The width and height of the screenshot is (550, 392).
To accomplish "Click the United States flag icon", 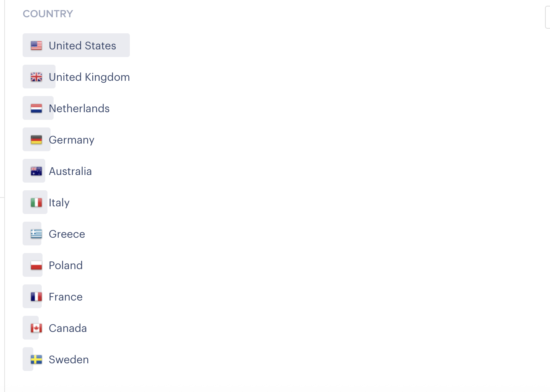I will [36, 46].
